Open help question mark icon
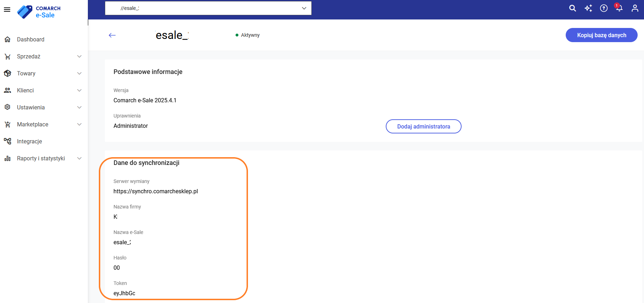This screenshot has width=644, height=303. click(x=604, y=8)
